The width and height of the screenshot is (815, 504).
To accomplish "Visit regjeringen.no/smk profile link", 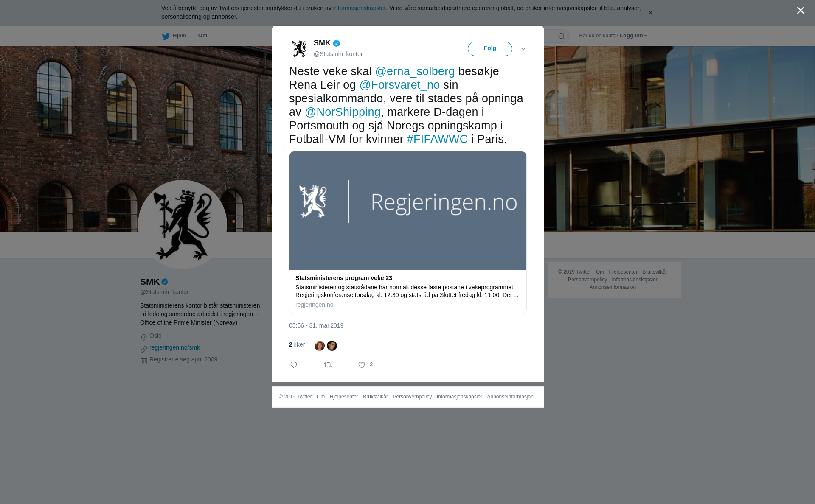I will [174, 347].
